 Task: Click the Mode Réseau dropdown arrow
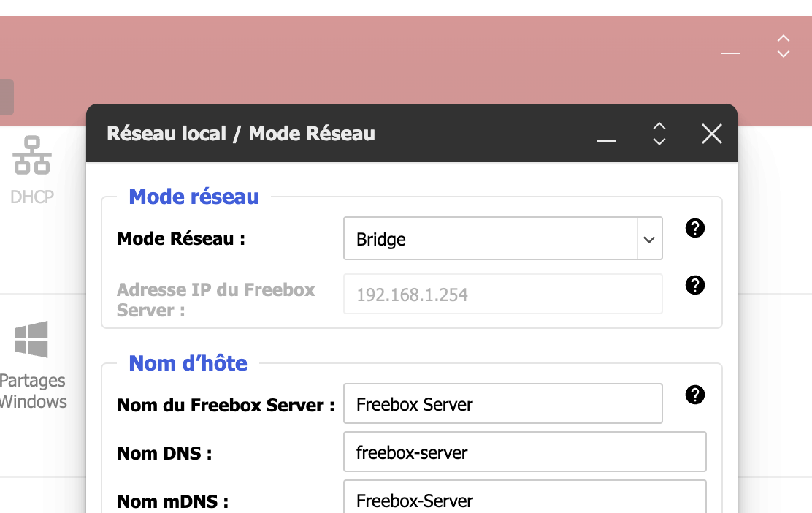[x=649, y=239]
